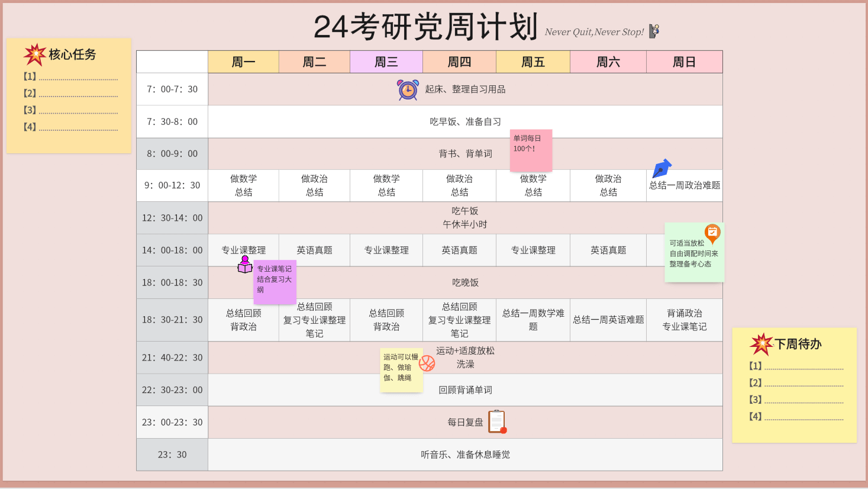This screenshot has width=868, height=489.
Task: Pick the 周六 column header
Action: click(608, 62)
